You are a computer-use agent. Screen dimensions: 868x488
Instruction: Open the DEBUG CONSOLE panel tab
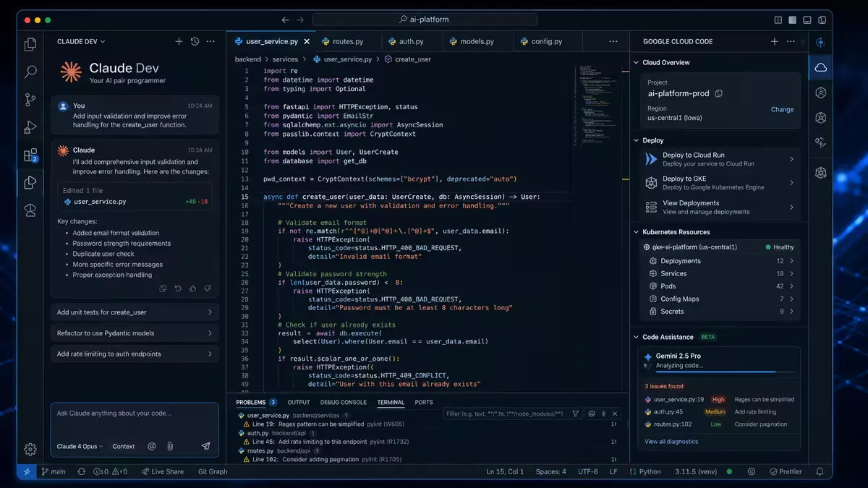pyautogui.click(x=344, y=402)
